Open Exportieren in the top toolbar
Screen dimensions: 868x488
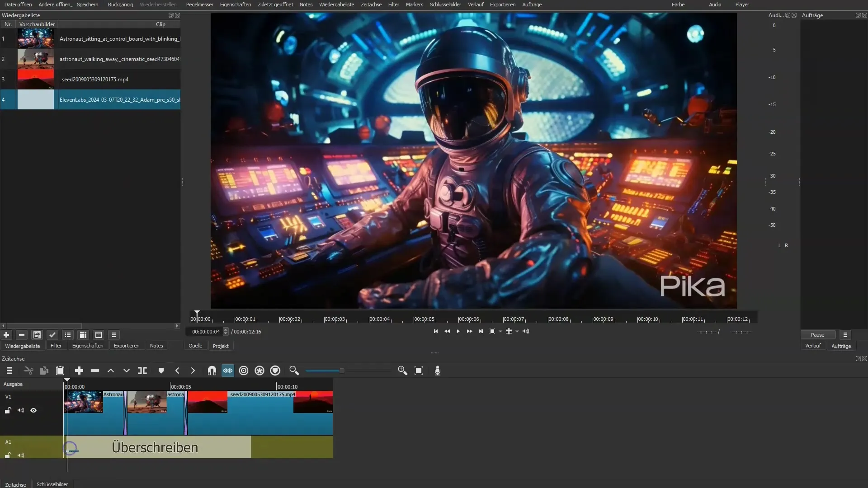click(502, 5)
